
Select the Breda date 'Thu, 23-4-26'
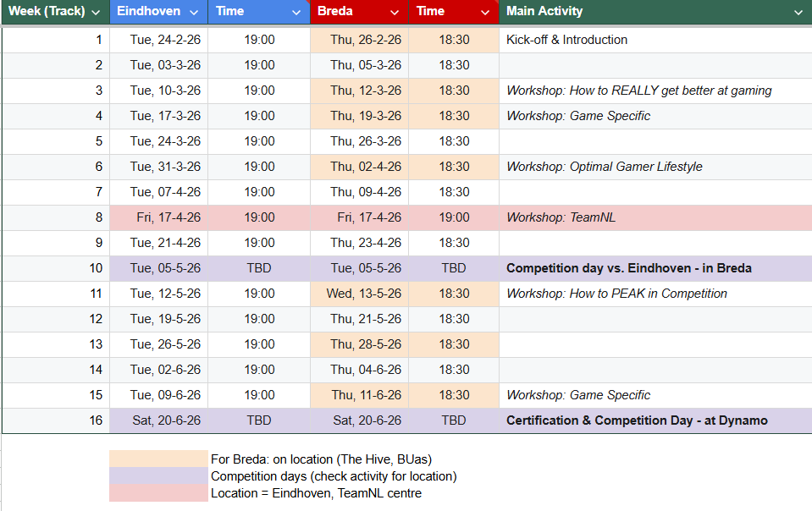click(359, 243)
